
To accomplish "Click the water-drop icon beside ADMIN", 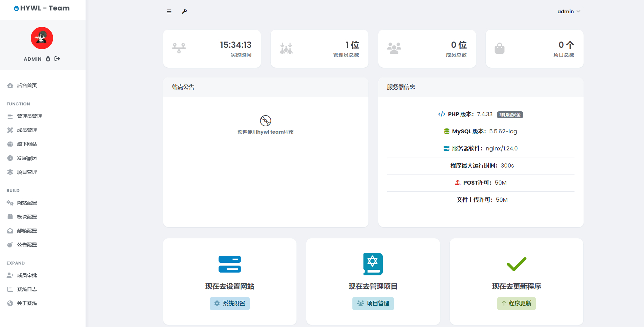I will pos(48,59).
